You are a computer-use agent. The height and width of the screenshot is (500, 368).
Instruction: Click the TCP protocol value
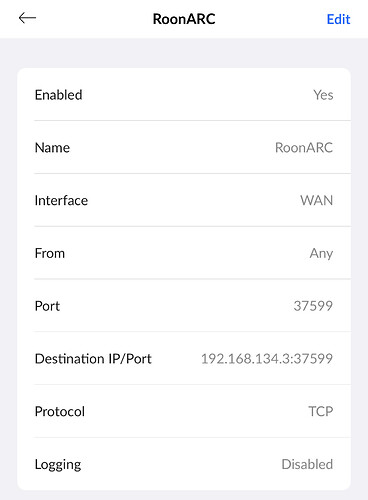point(321,411)
